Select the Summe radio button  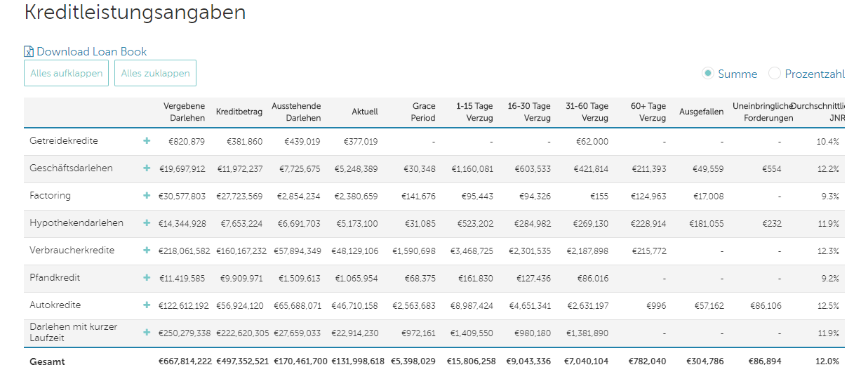click(708, 74)
